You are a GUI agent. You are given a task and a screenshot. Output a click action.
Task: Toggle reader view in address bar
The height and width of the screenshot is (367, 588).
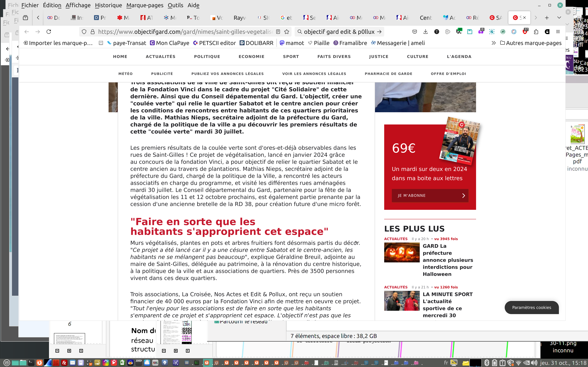[x=278, y=32]
